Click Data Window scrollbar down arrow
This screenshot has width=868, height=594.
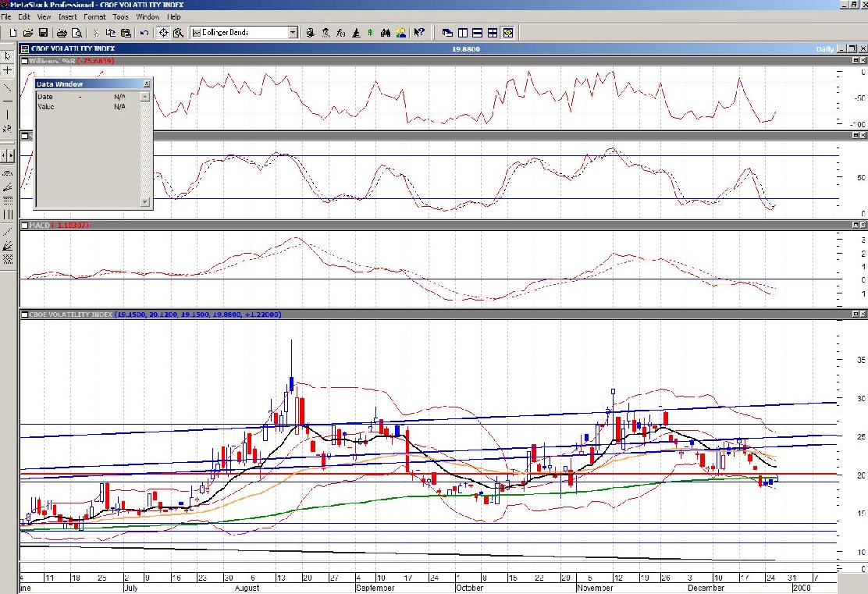pyautogui.click(x=145, y=202)
